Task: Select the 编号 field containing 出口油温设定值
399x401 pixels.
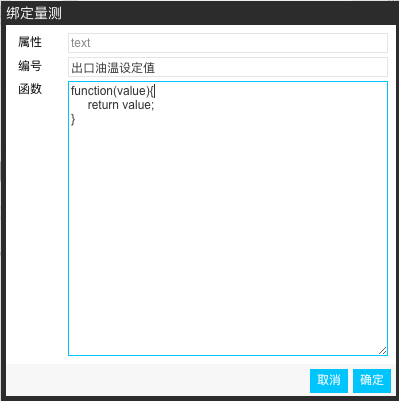Action: [228, 67]
